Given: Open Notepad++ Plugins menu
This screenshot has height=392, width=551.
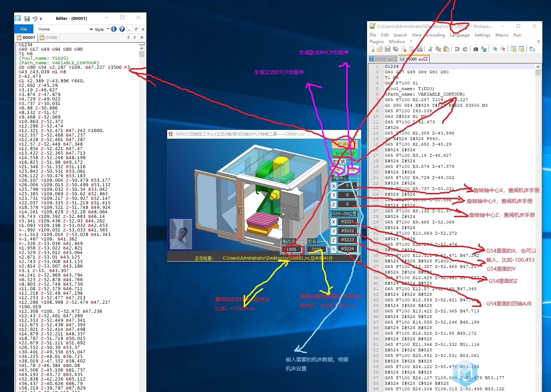Looking at the screenshot, I should coord(376,42).
